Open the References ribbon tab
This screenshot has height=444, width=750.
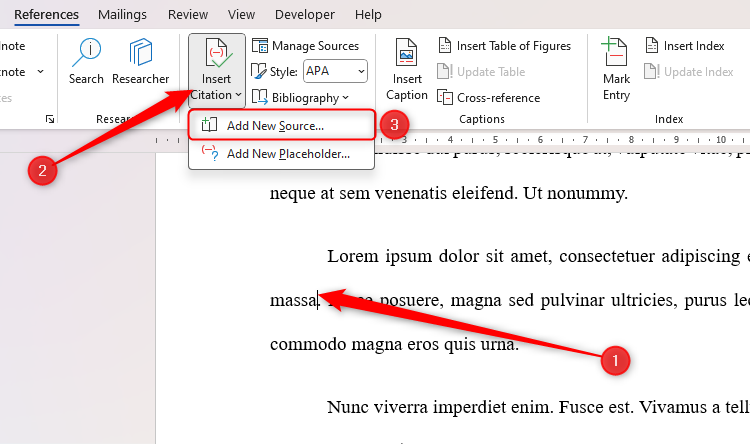[46, 15]
